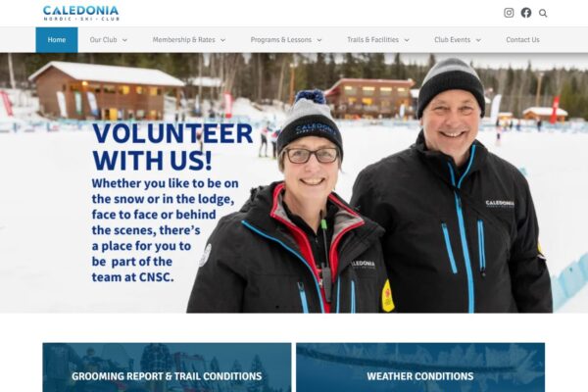Open the Programs & Lessons menu item
588x392 pixels.
281,40
